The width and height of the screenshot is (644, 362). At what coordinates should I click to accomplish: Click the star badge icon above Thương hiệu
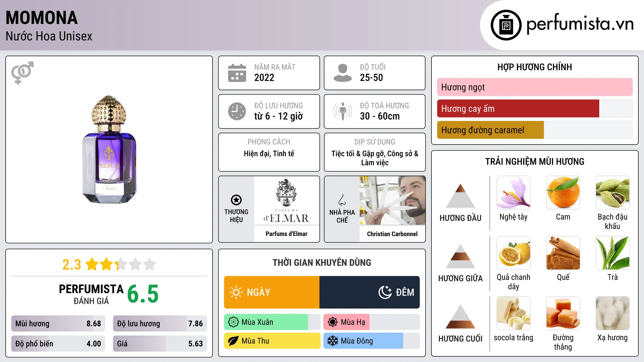tap(236, 200)
